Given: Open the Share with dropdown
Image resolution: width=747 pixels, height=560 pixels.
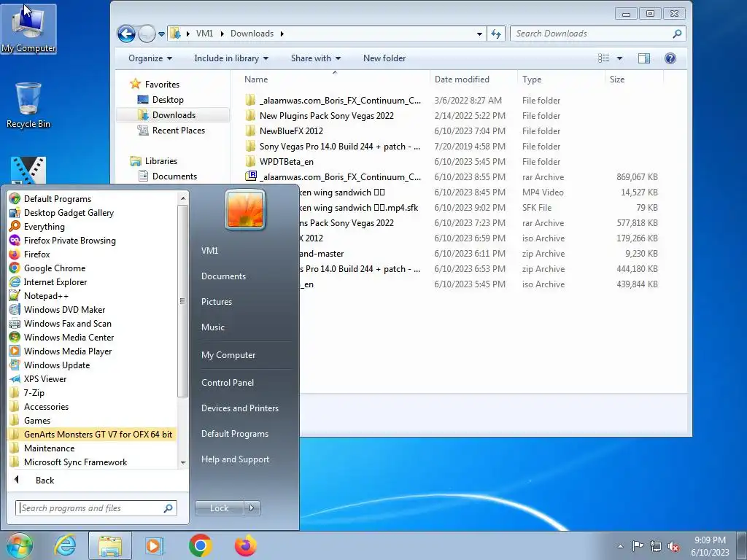Looking at the screenshot, I should pos(316,58).
